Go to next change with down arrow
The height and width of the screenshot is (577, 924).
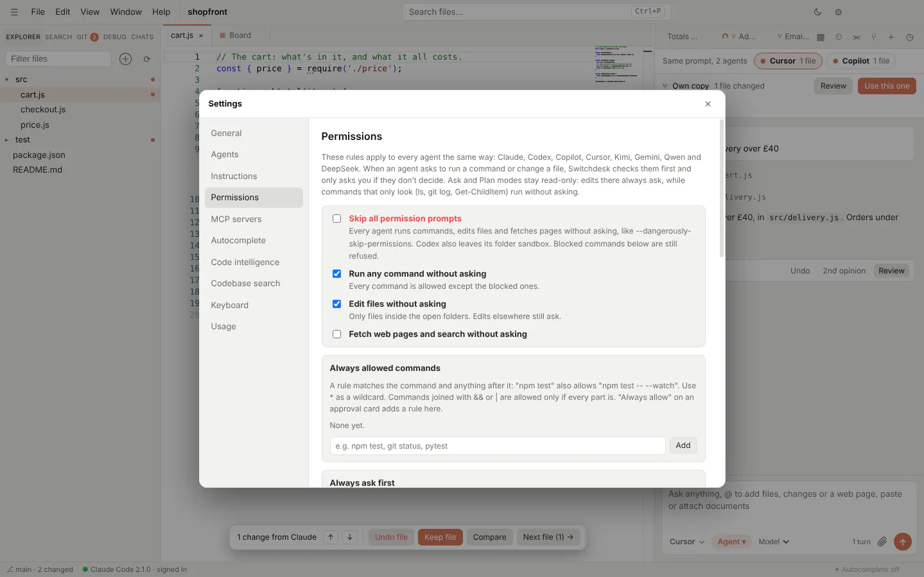click(350, 537)
